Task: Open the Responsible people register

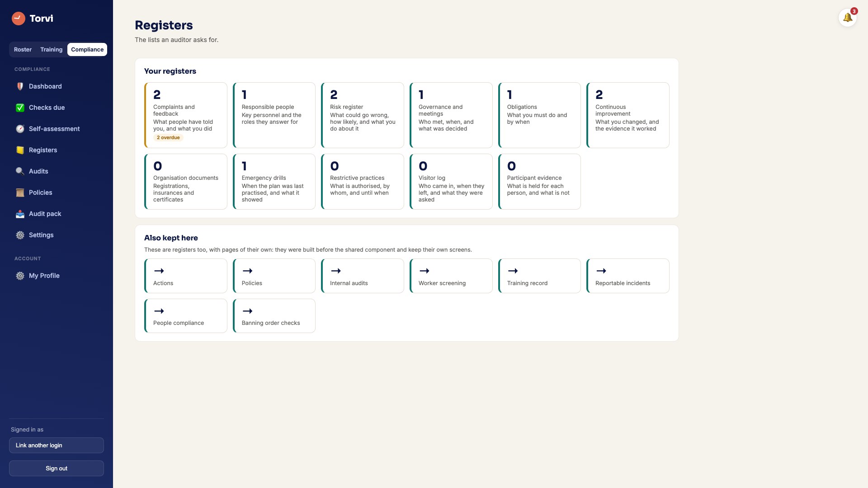Action: (274, 115)
